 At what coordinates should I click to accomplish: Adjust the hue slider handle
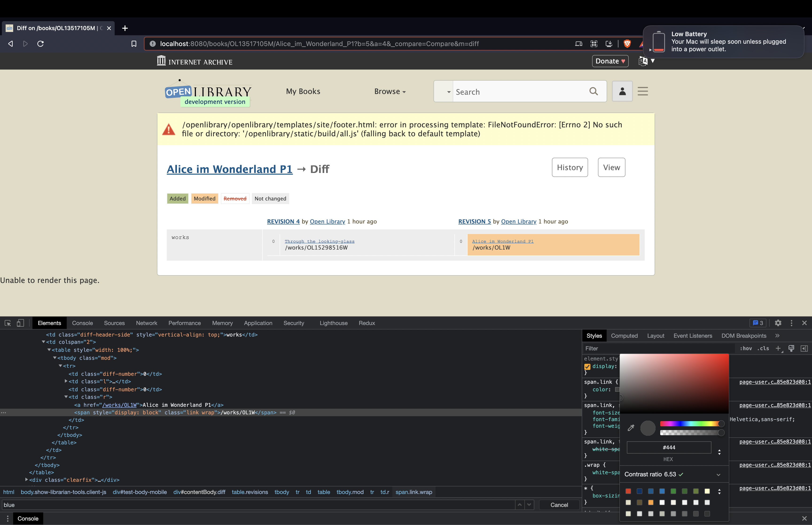721,424
